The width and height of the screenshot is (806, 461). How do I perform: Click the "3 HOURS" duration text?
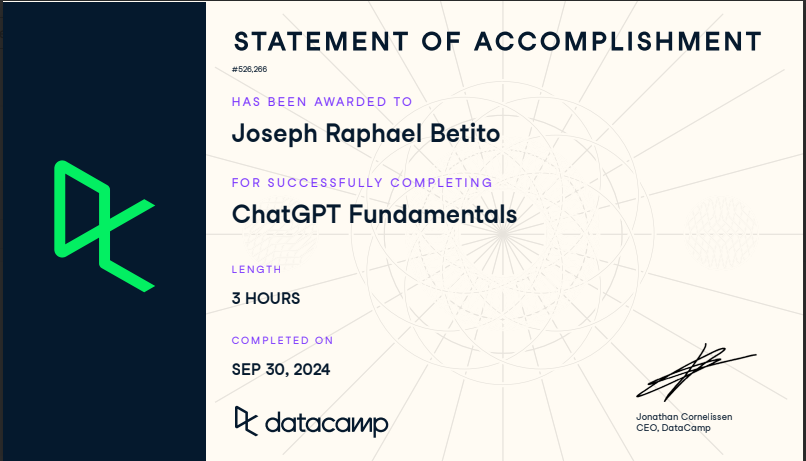point(266,298)
